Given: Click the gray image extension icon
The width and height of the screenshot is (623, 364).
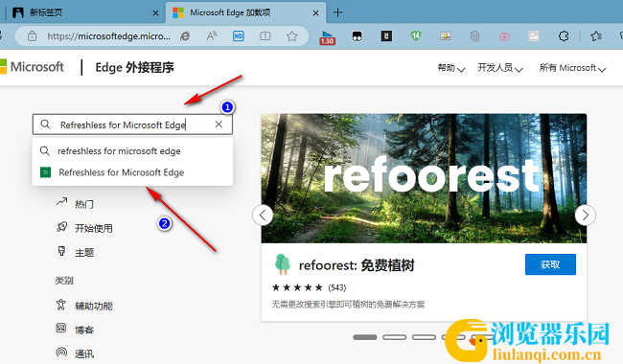Looking at the screenshot, I should point(534,36).
